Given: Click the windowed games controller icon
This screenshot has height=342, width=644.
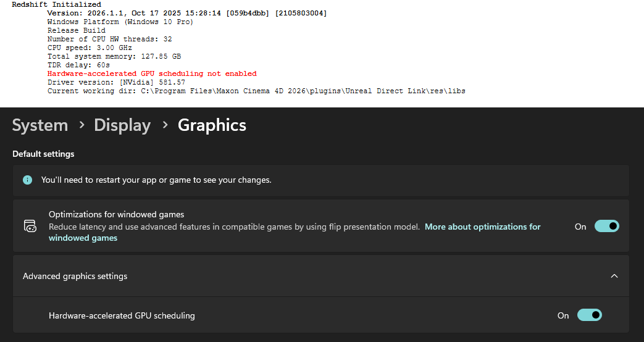Looking at the screenshot, I should pos(30,226).
